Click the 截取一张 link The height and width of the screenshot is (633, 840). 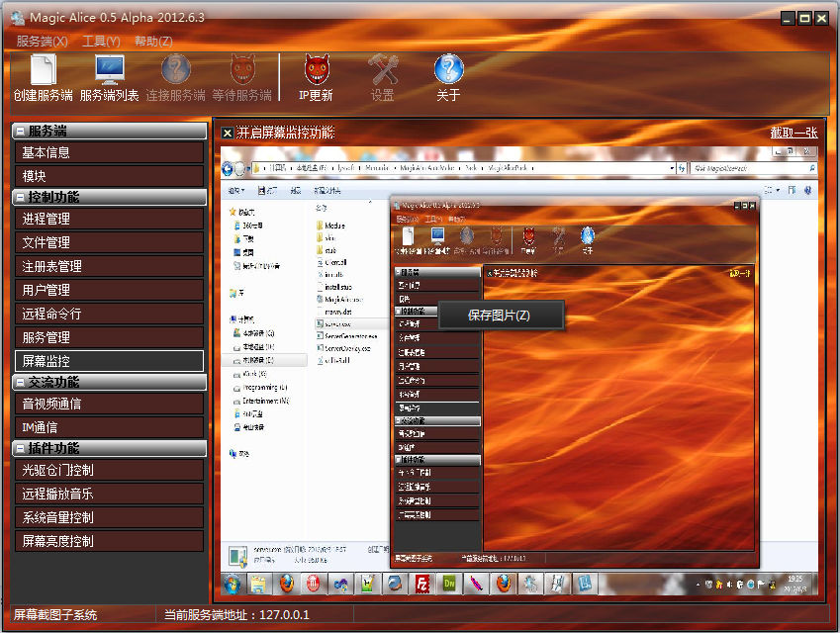coord(793,133)
